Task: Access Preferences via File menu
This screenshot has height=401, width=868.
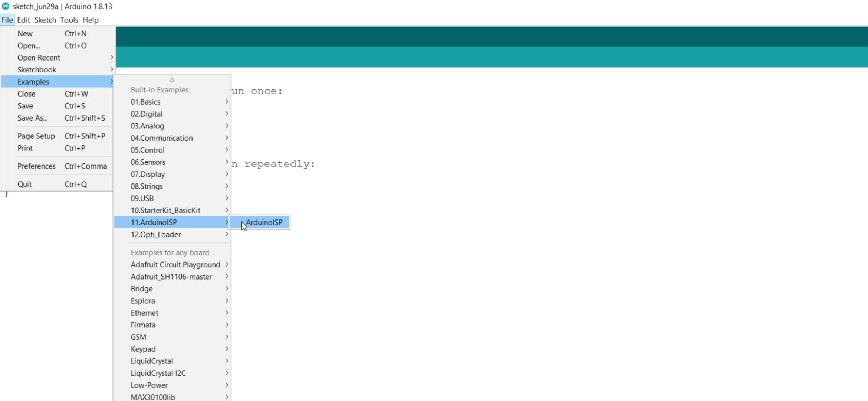Action: (36, 166)
